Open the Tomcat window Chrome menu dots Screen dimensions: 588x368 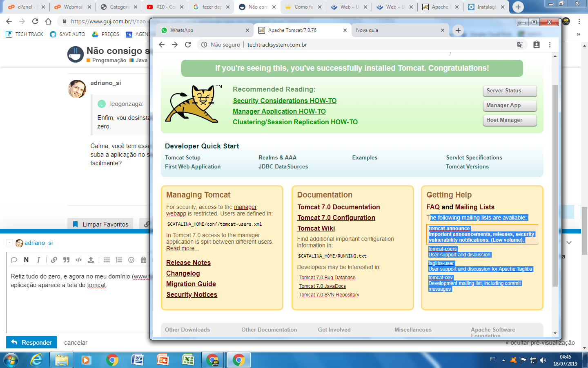[550, 45]
